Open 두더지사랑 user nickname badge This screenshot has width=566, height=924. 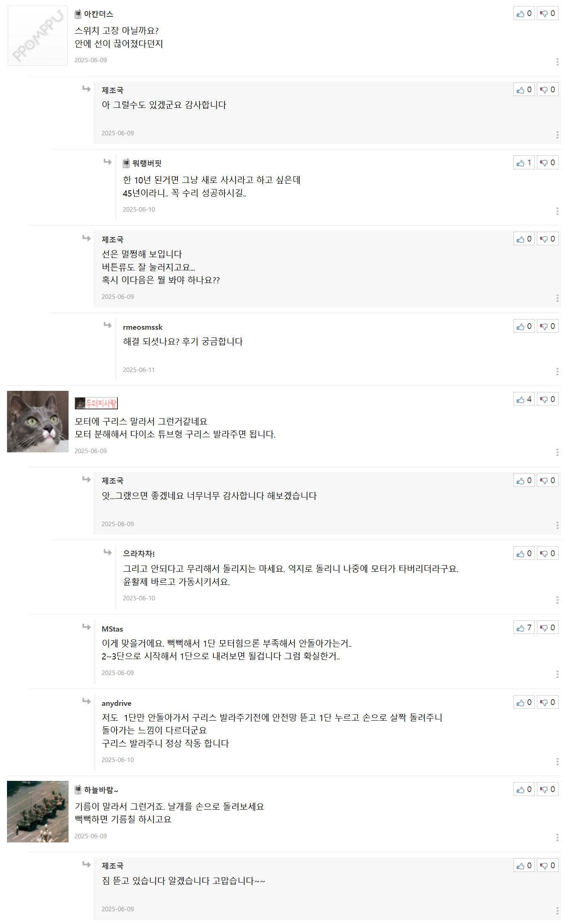pyautogui.click(x=96, y=403)
